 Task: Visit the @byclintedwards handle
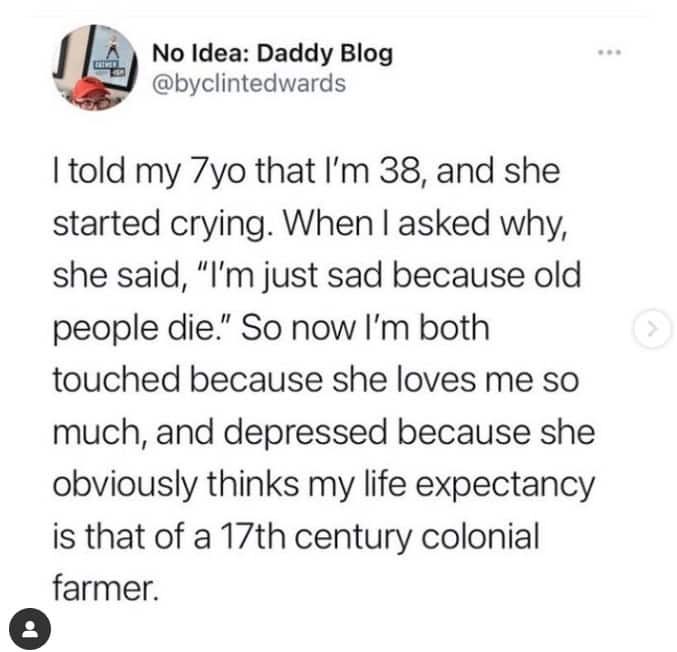pos(249,83)
